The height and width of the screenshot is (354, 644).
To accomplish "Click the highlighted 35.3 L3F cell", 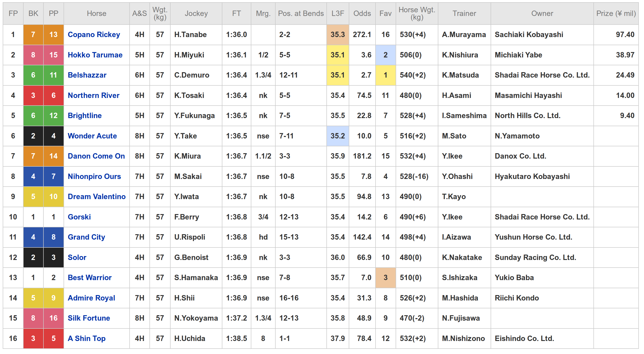I will point(337,35).
